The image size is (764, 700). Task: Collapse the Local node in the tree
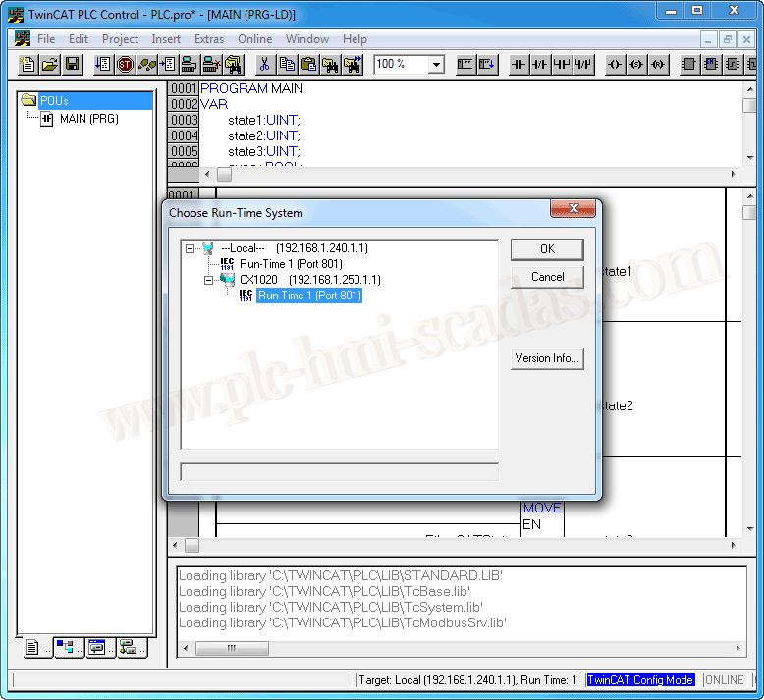click(191, 248)
